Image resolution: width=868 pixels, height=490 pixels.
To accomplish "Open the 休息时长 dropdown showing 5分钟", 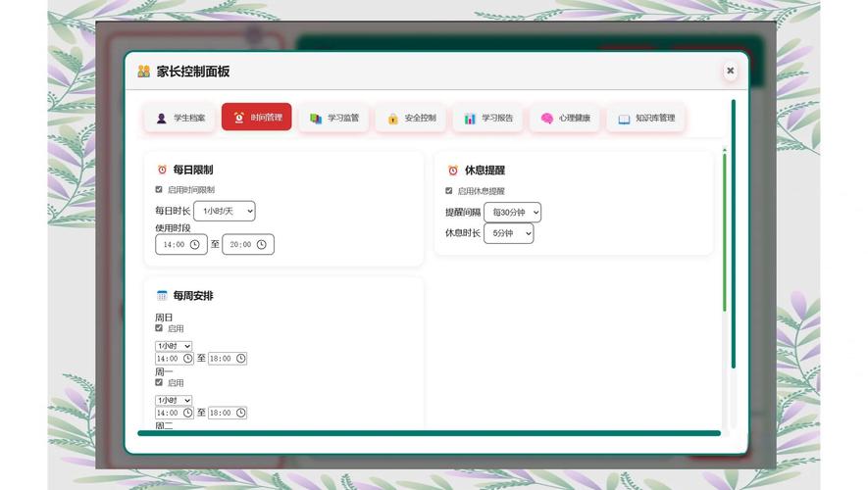I will pos(508,233).
